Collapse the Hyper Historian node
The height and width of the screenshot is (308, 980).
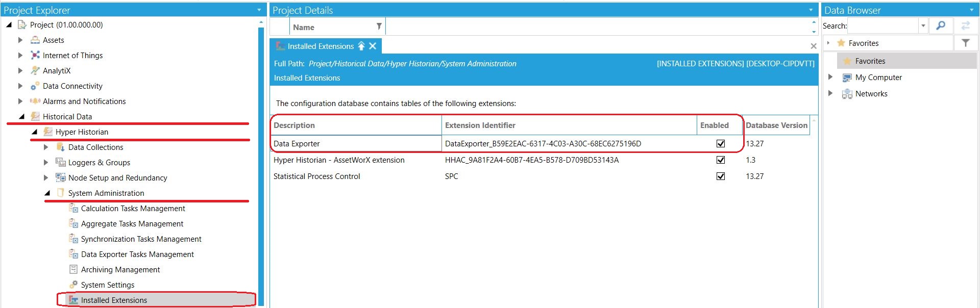tap(34, 132)
